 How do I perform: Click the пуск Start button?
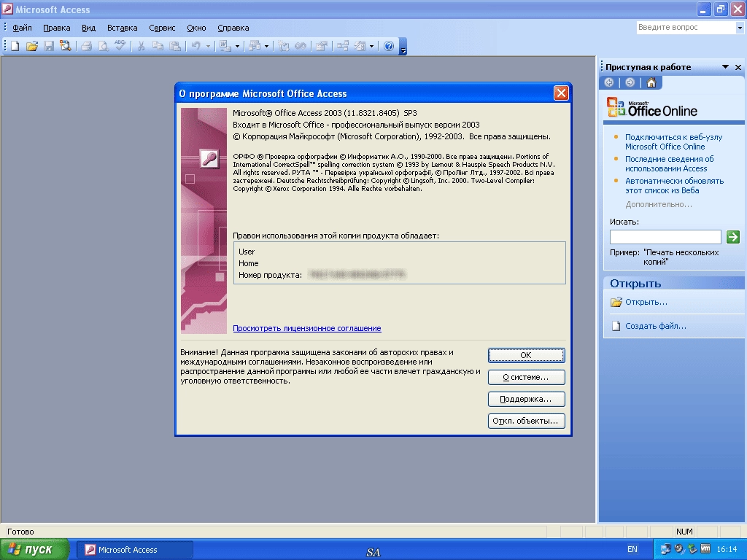(x=34, y=550)
